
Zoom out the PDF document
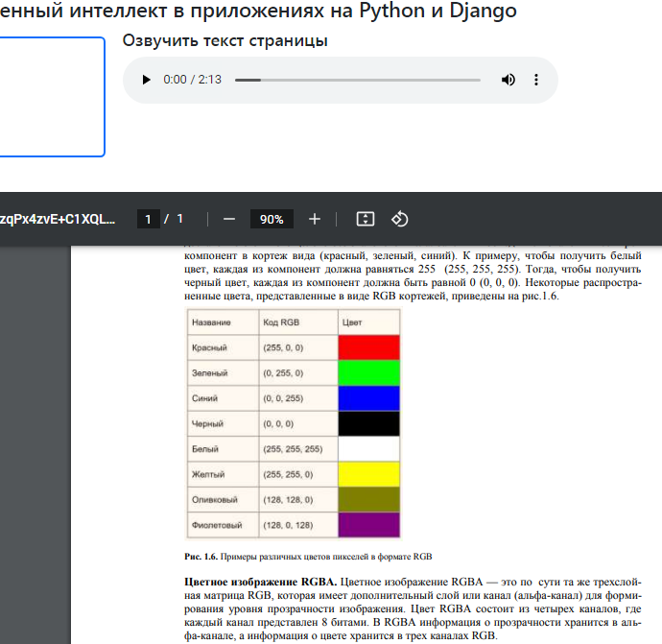[x=229, y=219]
